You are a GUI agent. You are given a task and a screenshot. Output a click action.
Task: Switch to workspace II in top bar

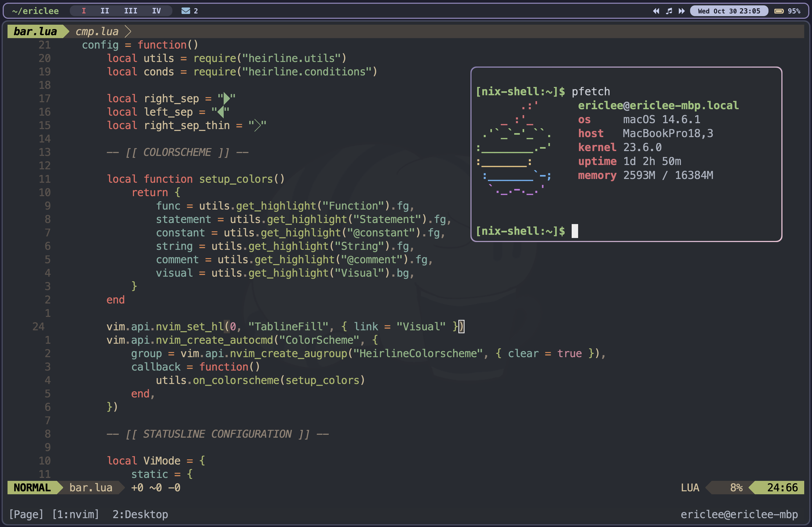pos(105,11)
